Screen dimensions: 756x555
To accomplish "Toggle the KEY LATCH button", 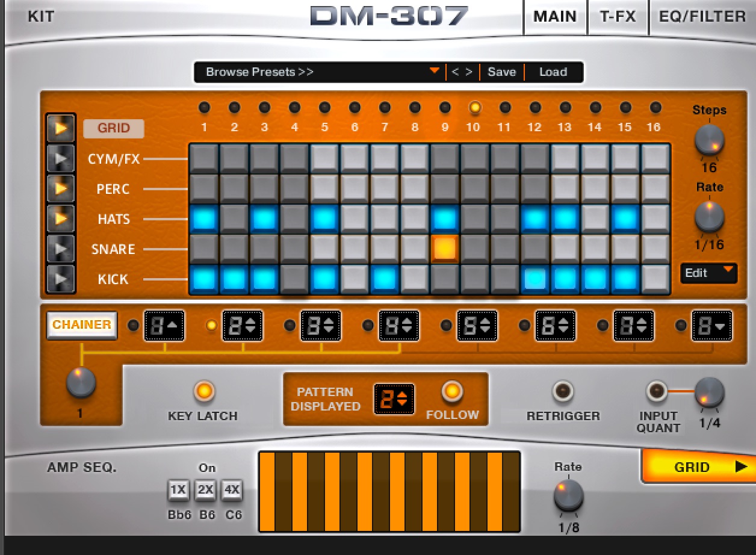I will [x=203, y=391].
